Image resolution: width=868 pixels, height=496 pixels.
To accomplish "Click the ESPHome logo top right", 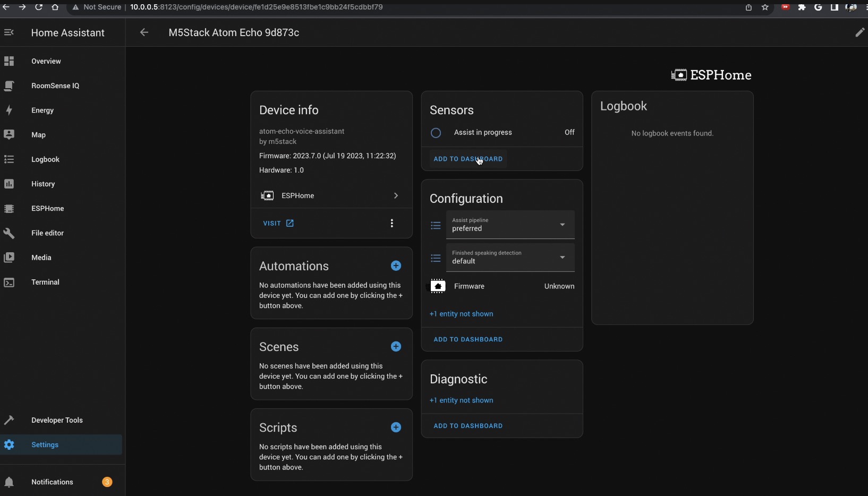I will pyautogui.click(x=711, y=75).
